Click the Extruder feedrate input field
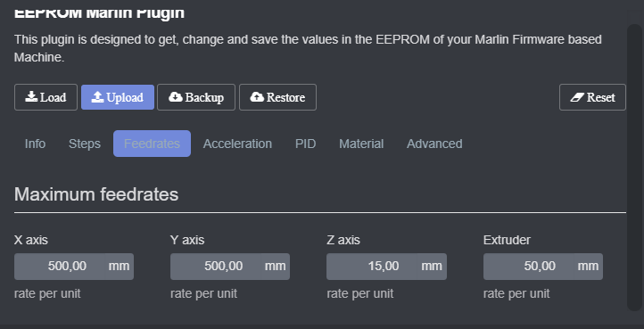This screenshot has width=644, height=329. (529, 267)
